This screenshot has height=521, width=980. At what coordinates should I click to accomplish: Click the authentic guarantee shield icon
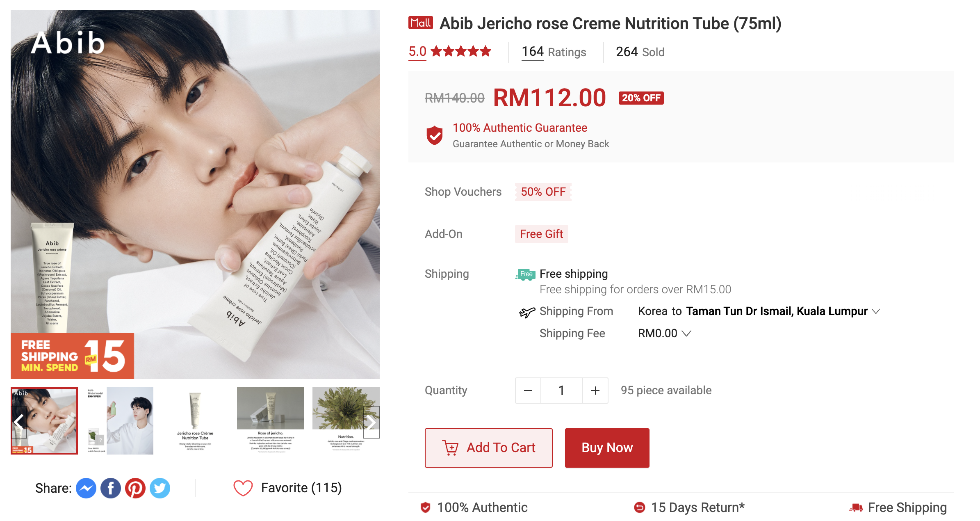435,135
